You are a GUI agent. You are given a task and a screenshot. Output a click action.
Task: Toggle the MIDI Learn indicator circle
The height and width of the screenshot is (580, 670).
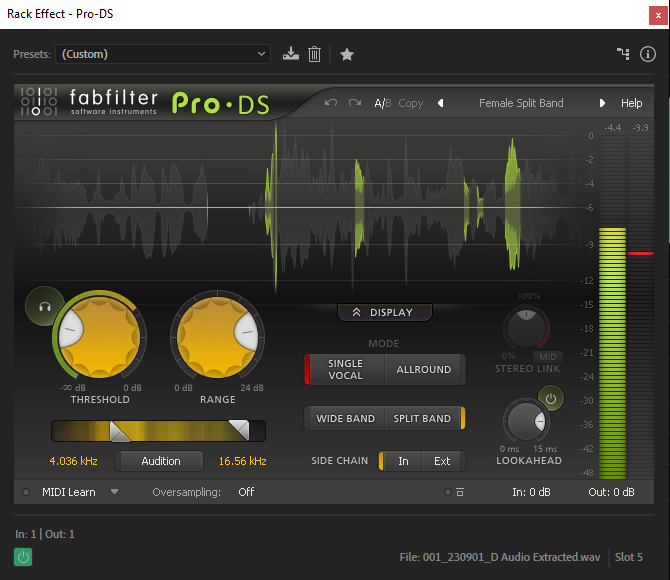coord(26,492)
